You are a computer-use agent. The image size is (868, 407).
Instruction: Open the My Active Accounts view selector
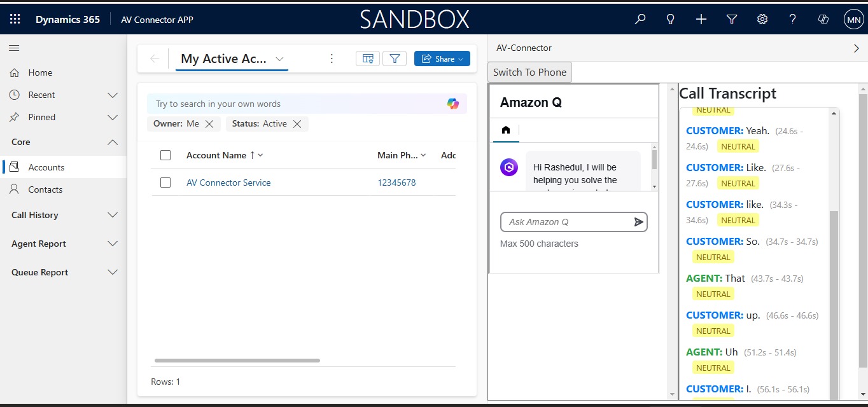click(x=232, y=59)
